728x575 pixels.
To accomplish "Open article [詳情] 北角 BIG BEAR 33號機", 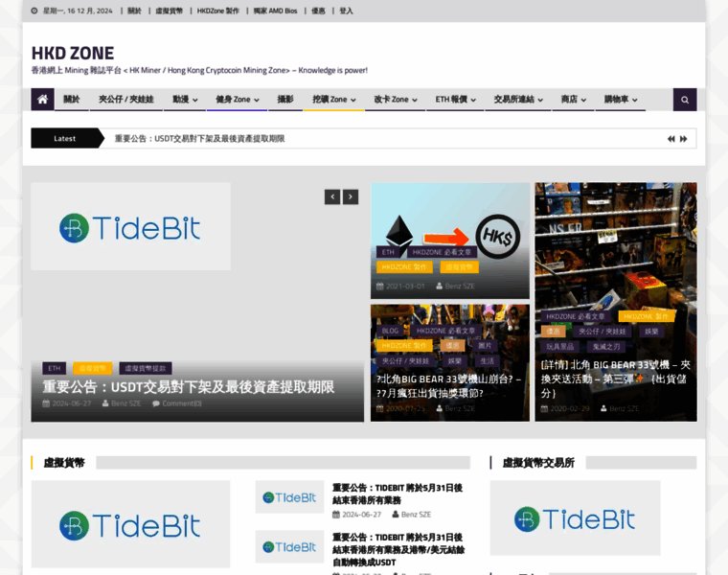I will coord(615,379).
